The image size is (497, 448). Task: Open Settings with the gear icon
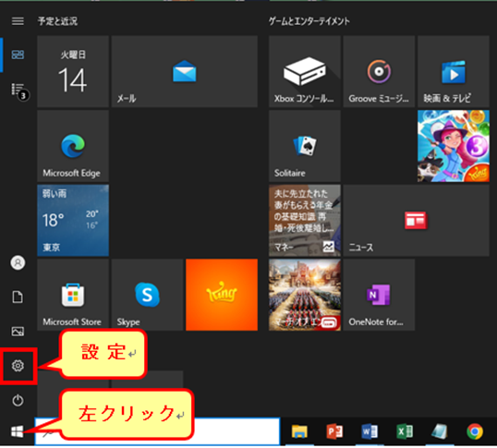18,366
